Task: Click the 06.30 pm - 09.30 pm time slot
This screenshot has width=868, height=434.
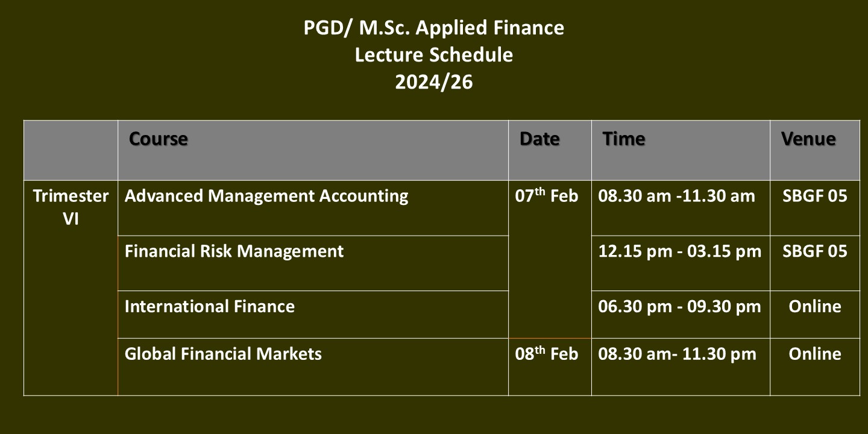Action: point(679,307)
